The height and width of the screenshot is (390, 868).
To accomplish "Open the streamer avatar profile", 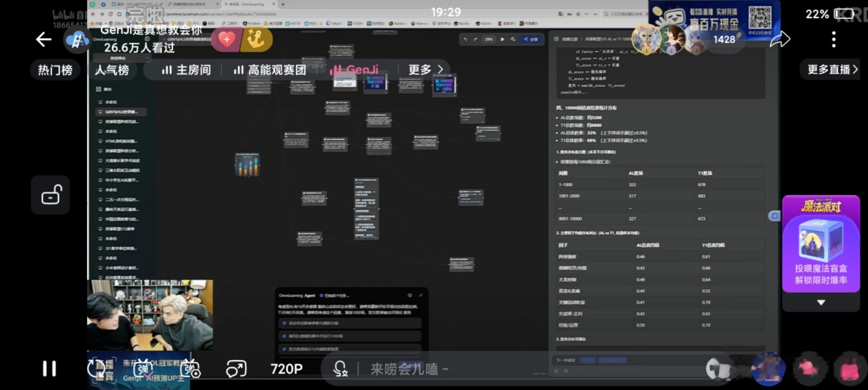I will point(77,40).
